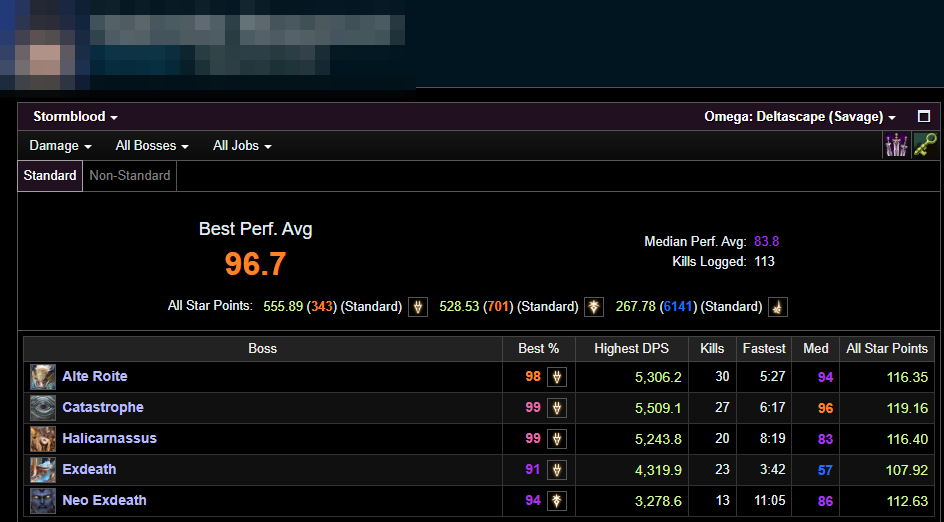Click job icon next to 528.53 All Star Points
944x522 pixels.
tap(594, 306)
